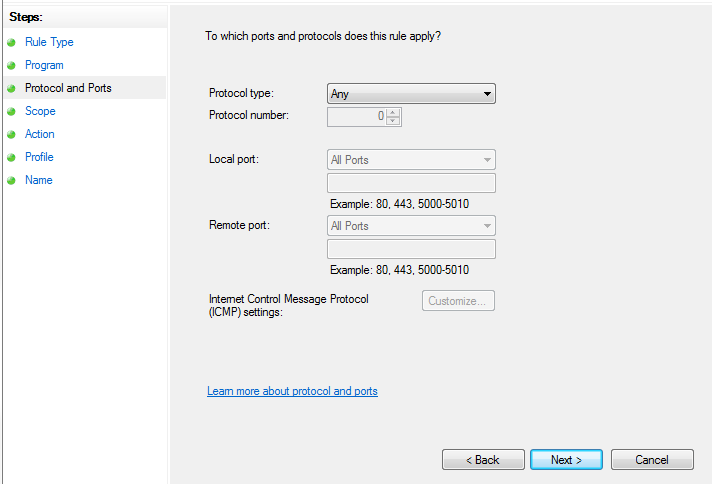Open Learn more about protocol and ports

pos(292,391)
